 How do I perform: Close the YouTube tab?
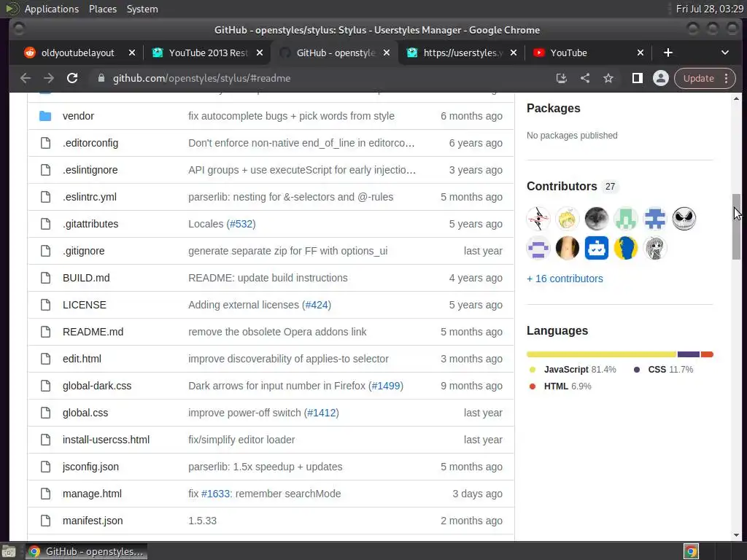(640, 52)
